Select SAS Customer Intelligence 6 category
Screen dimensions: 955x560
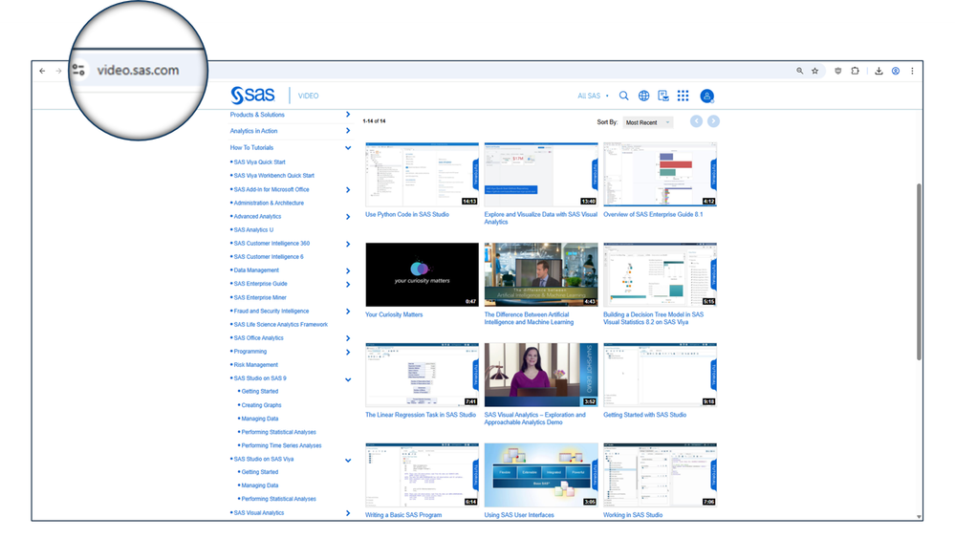269,256
